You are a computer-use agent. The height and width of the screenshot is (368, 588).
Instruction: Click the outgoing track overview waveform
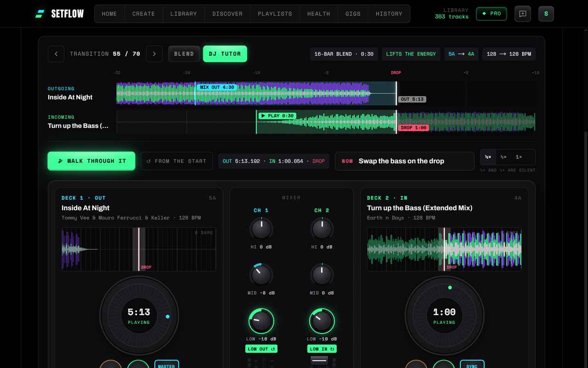pyautogui.click(x=326, y=93)
